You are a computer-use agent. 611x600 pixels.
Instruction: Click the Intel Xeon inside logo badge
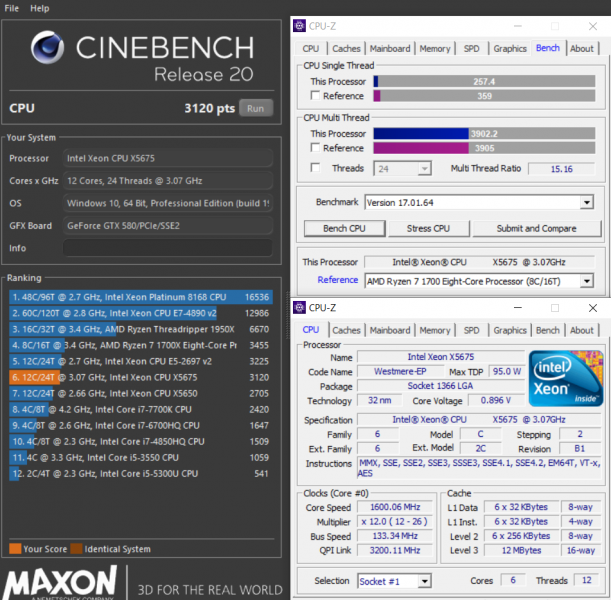(565, 378)
